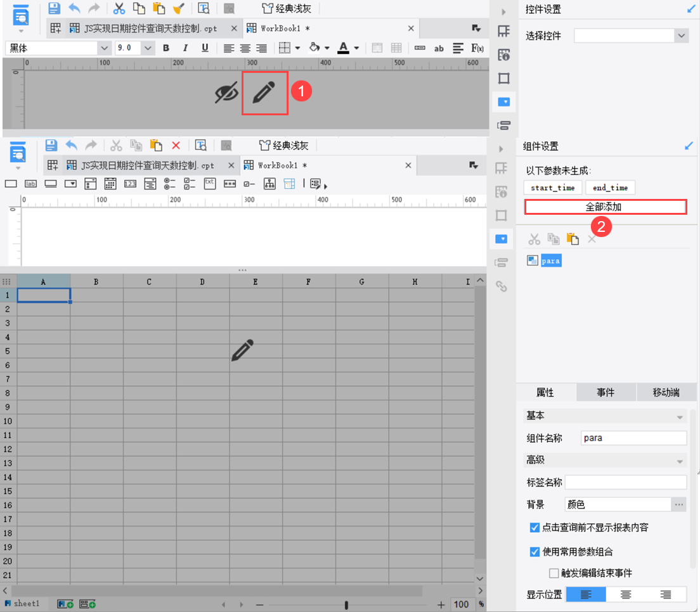Viewport: 700px width, 612px height.
Task: Click the ab text widget icon in formatting toolbar
Action: click(439, 49)
